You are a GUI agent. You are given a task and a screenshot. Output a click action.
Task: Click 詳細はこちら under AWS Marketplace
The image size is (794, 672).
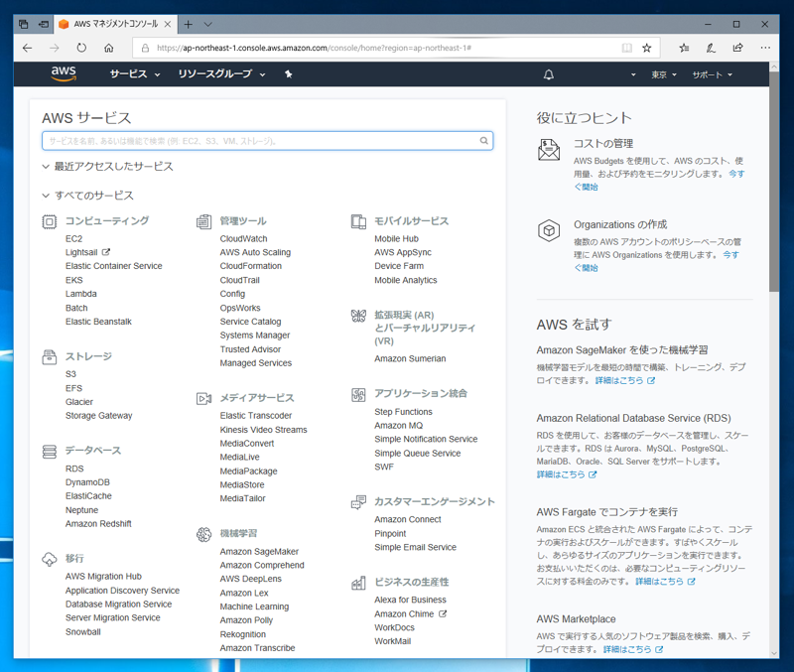(633, 649)
